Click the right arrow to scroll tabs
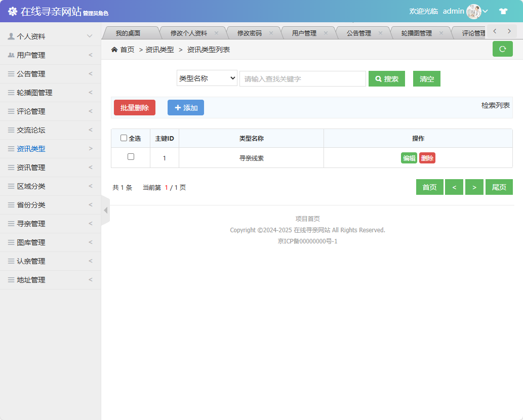The width and height of the screenshot is (523, 420). point(508,30)
